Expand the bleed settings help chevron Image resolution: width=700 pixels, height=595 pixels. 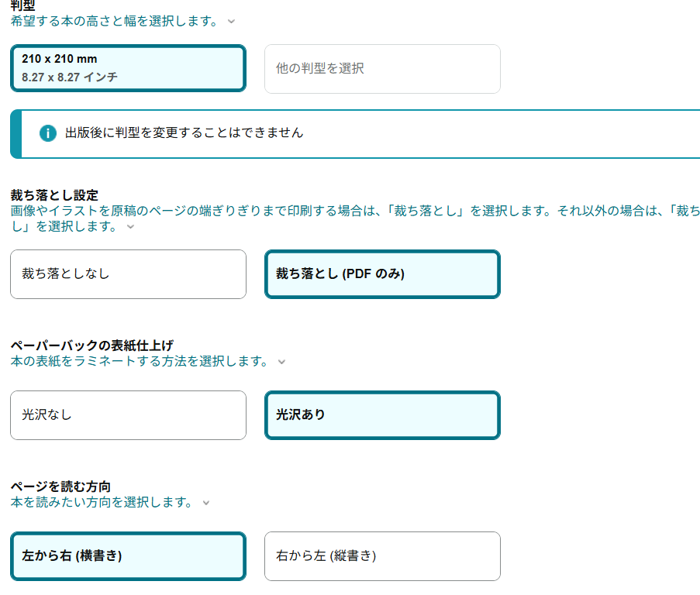tap(130, 226)
